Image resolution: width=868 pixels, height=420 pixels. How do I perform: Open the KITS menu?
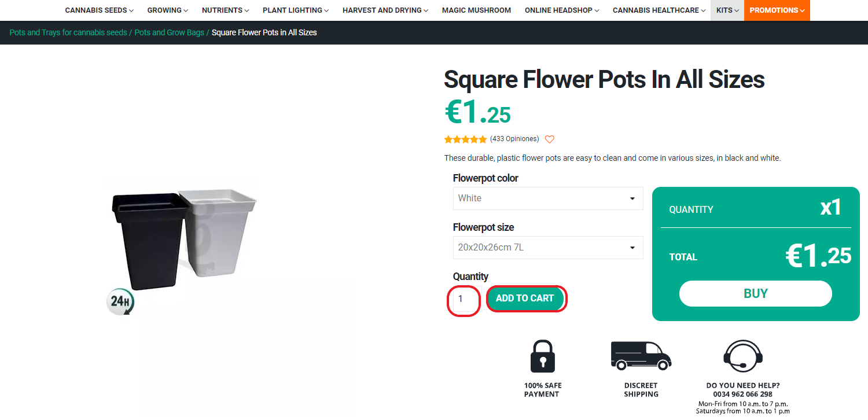726,10
